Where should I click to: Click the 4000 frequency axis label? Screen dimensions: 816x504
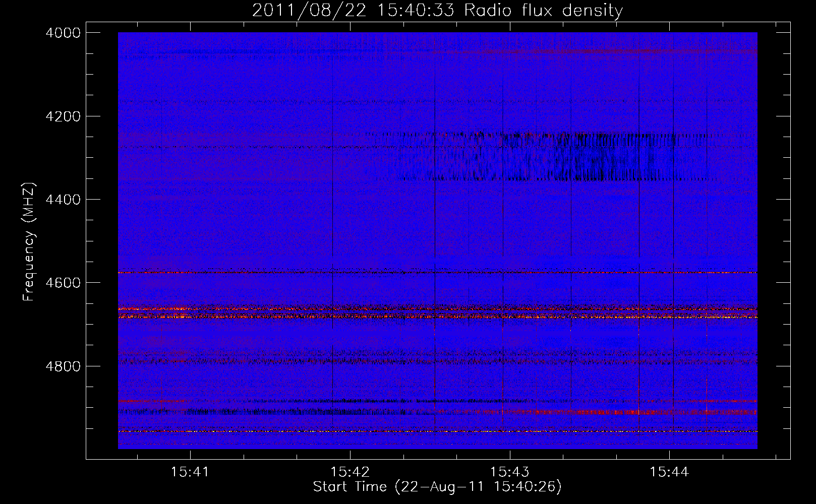point(63,33)
